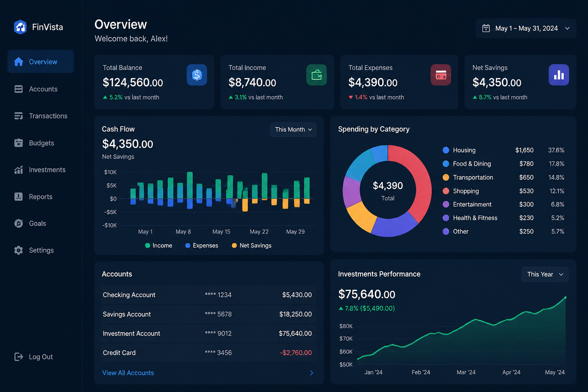Click the Total Expenses card icon
Screen dimensions: 588x392
(x=441, y=75)
